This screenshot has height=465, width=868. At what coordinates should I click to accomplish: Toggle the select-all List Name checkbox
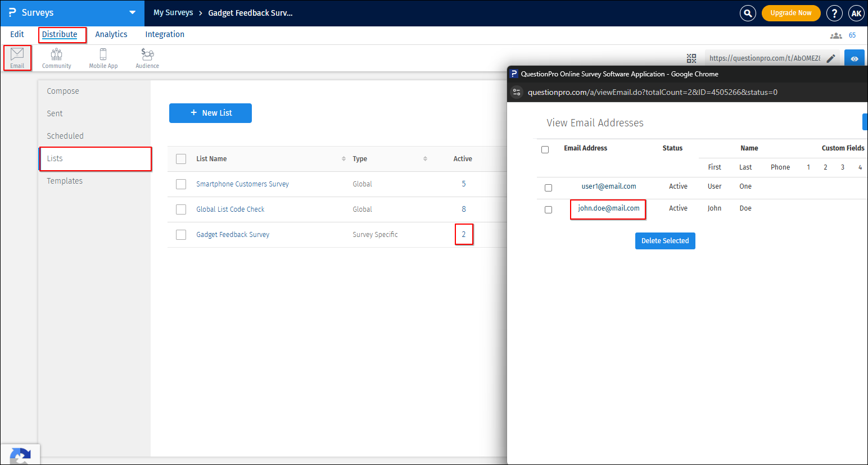pyautogui.click(x=181, y=159)
